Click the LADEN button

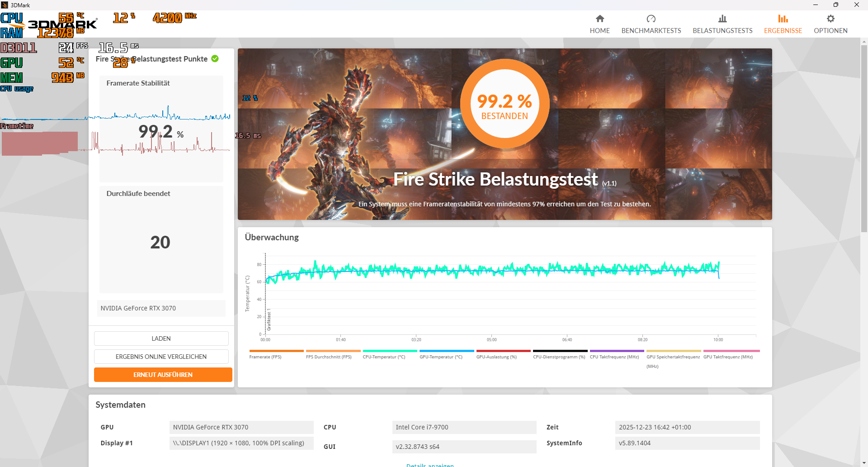pos(161,338)
